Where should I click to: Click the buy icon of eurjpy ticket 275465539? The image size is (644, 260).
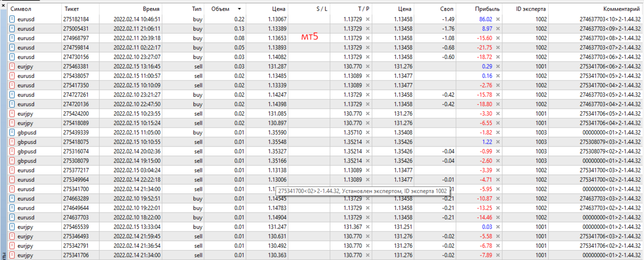pyautogui.click(x=12, y=227)
